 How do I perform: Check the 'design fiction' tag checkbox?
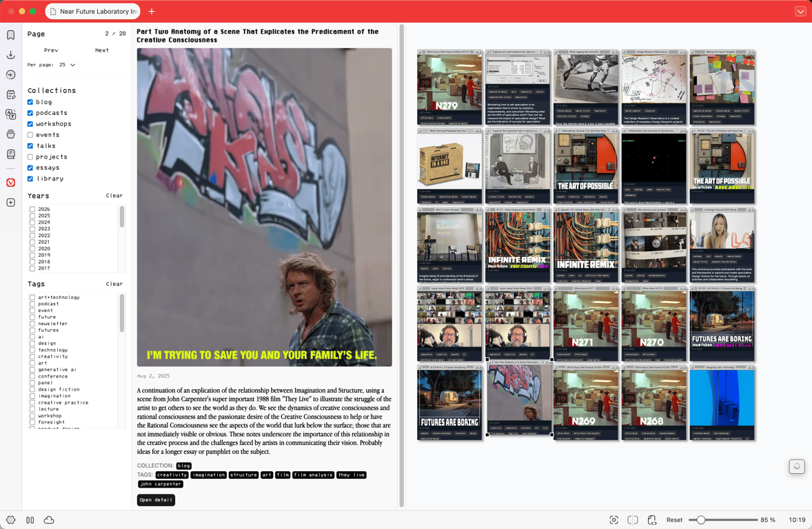point(32,389)
